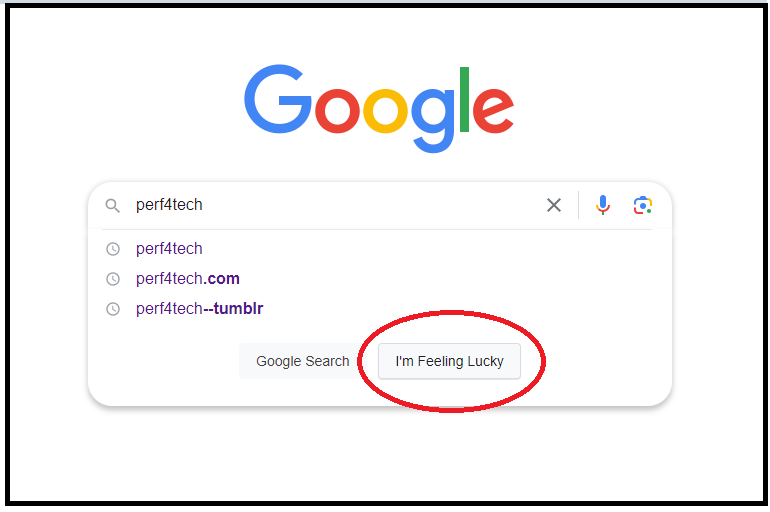
Task: Click the history clock icon beside perf4tech.com
Action: [x=113, y=279]
